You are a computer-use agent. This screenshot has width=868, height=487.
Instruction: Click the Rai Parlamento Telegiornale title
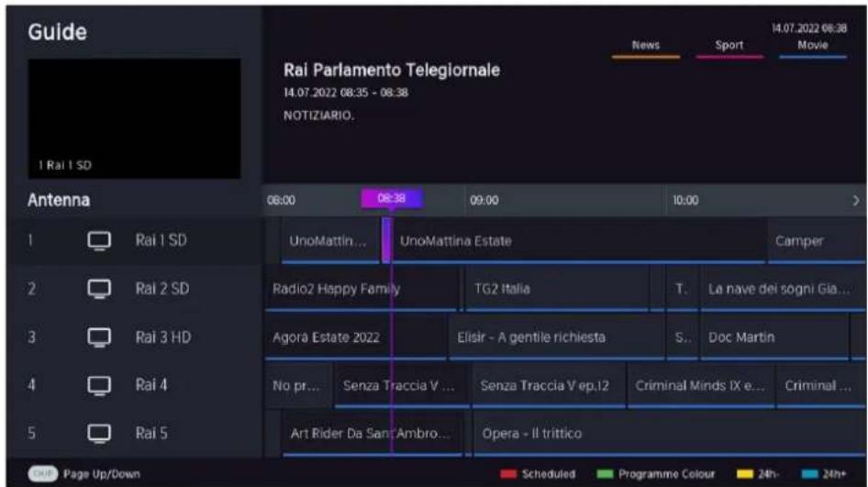[x=392, y=71]
